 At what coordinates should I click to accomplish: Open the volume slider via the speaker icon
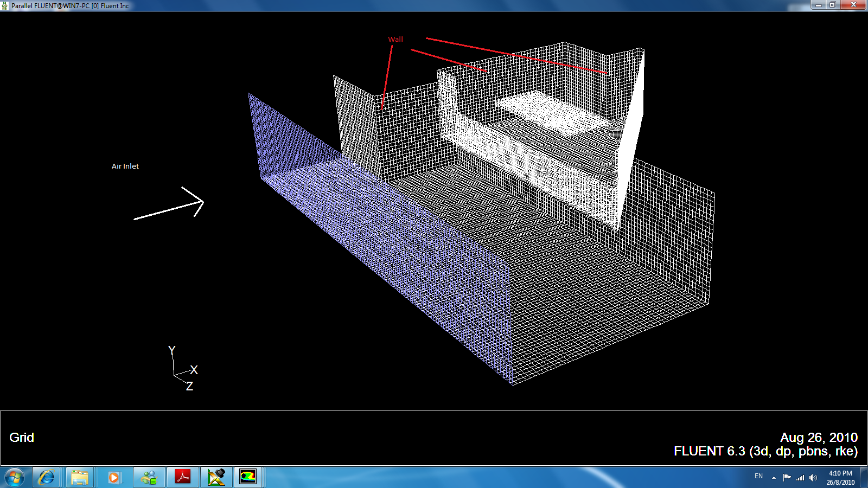click(x=813, y=478)
